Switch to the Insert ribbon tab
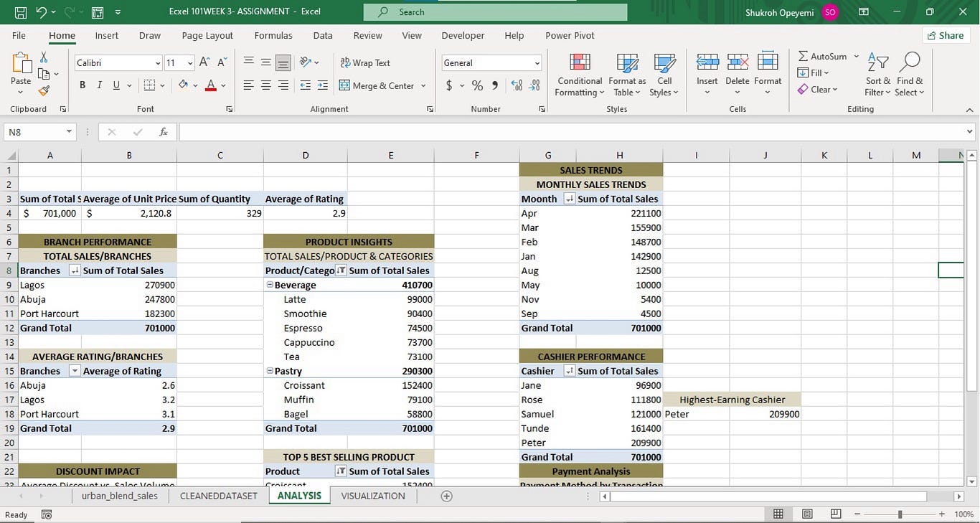Viewport: 980px width, 523px height. click(x=107, y=35)
